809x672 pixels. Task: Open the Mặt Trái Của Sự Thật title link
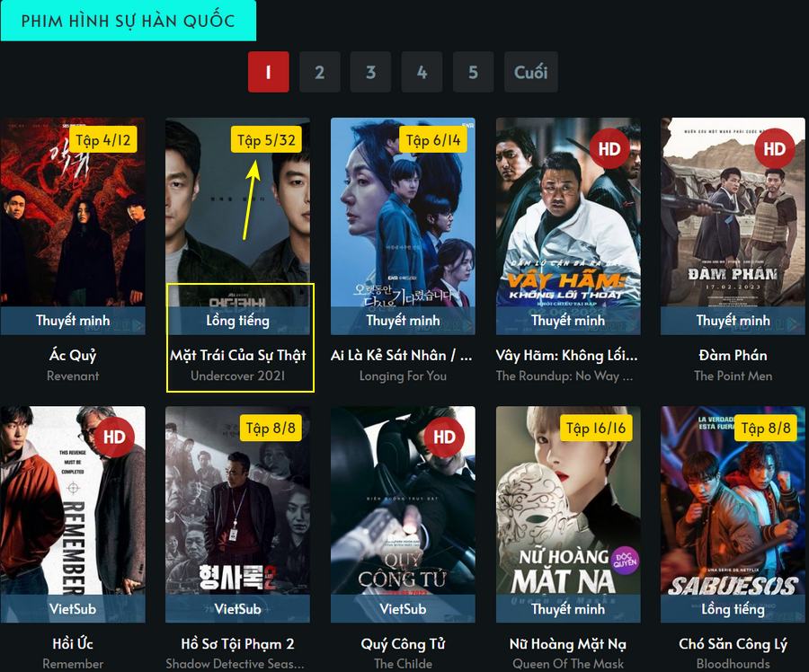pos(238,356)
